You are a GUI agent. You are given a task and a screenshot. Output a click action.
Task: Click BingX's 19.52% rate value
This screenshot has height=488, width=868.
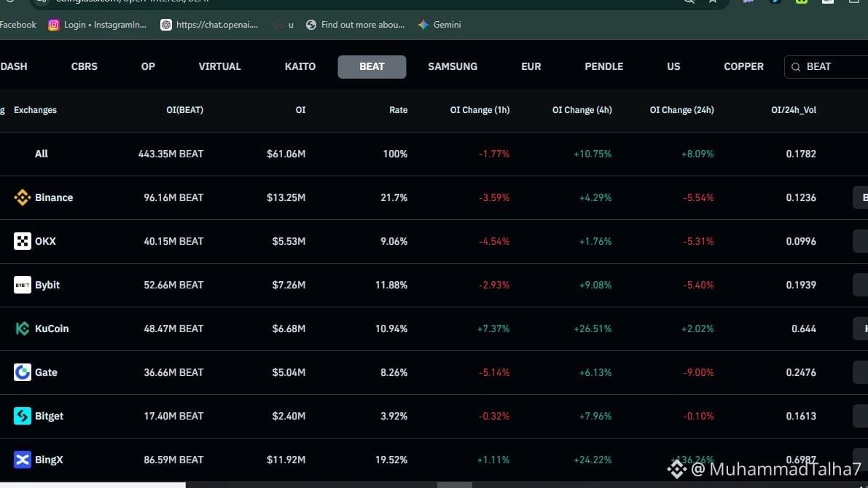(x=391, y=460)
